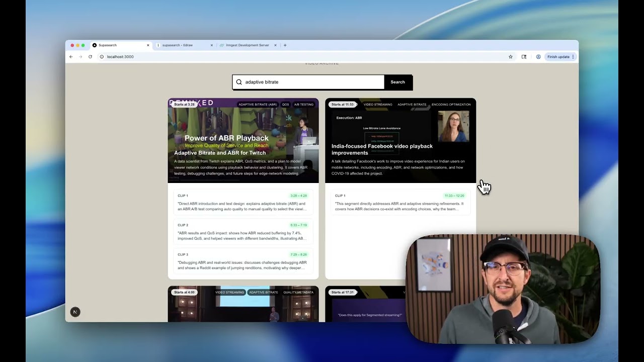Select the A/B TESTING tag
644x362 pixels.
pyautogui.click(x=304, y=105)
